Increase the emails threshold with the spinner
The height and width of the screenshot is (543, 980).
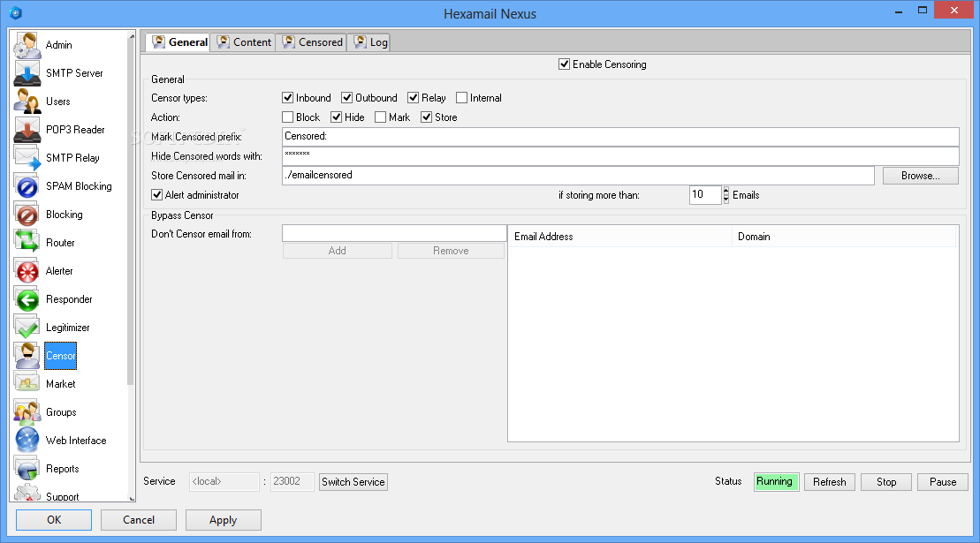point(726,191)
